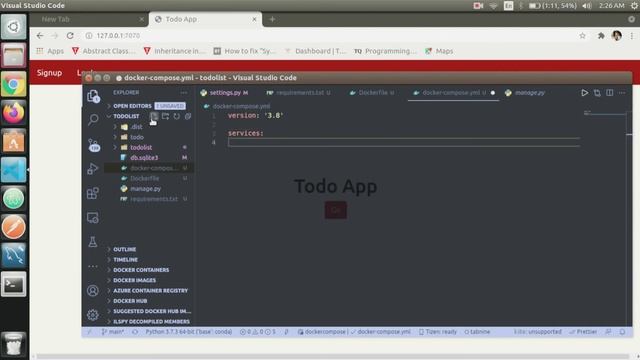Screen dimensions: 640x360
Task: Synchronize changes icon in status bar
Action: [x=135, y=332]
